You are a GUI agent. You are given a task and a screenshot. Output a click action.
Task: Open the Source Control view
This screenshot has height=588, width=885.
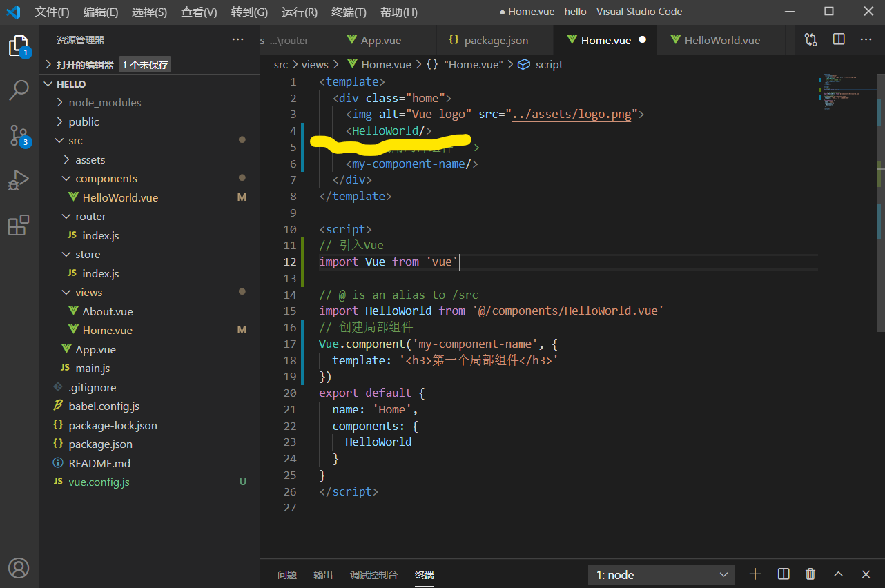coord(19,135)
